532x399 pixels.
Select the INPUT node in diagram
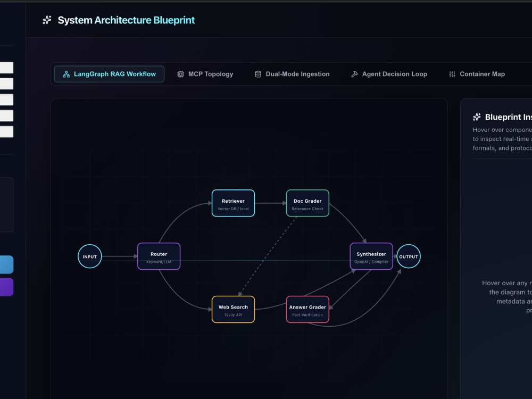(89, 256)
